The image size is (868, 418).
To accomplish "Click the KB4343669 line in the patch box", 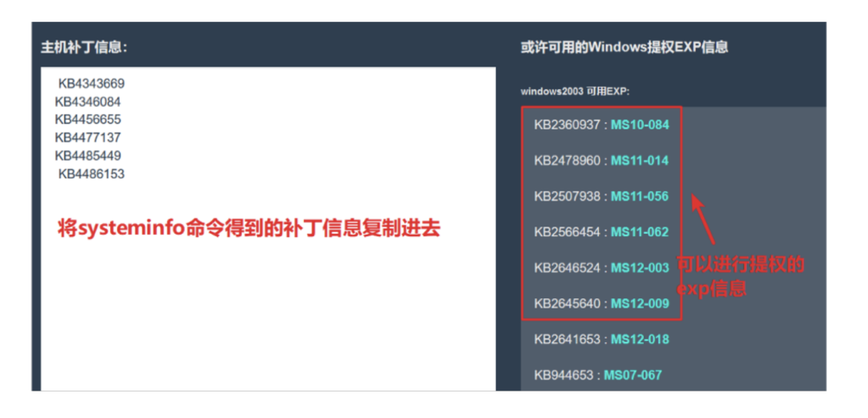I will click(92, 84).
